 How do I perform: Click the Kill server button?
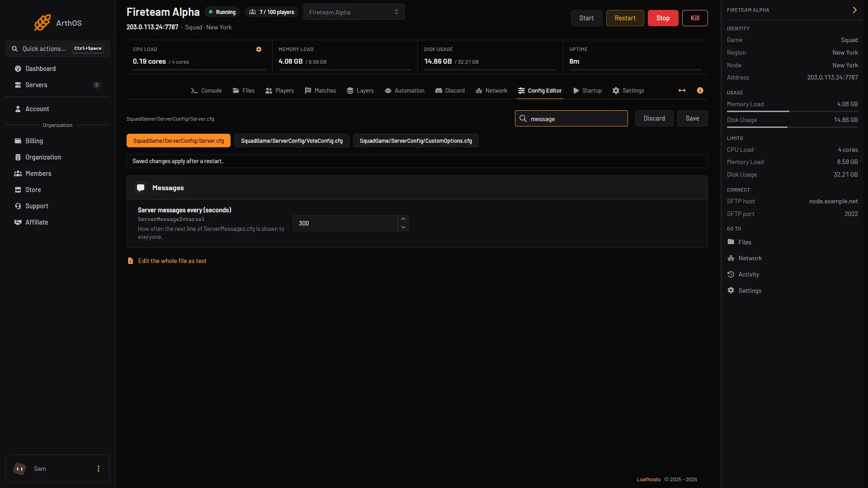[695, 18]
